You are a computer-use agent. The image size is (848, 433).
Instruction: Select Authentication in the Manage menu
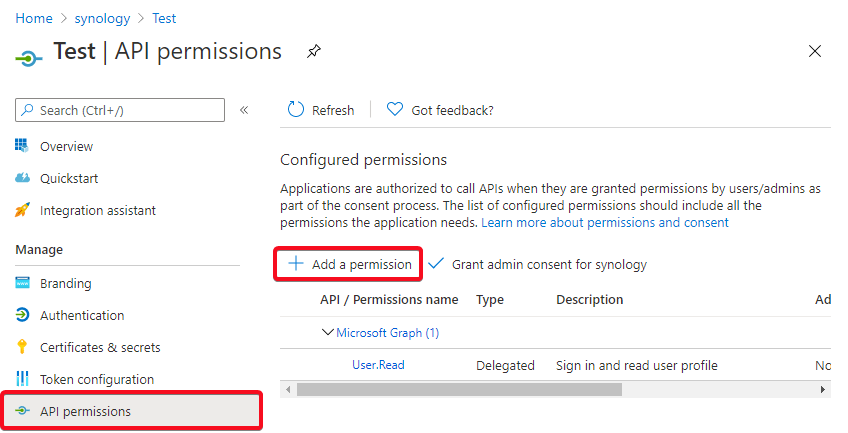82,315
